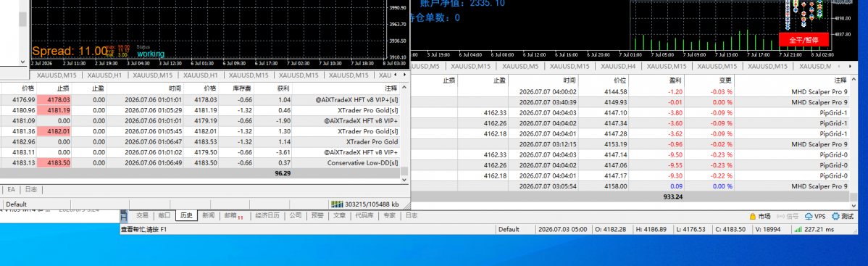Click Default profile in left window status bar
The width and height of the screenshot is (868, 266).
point(16,204)
